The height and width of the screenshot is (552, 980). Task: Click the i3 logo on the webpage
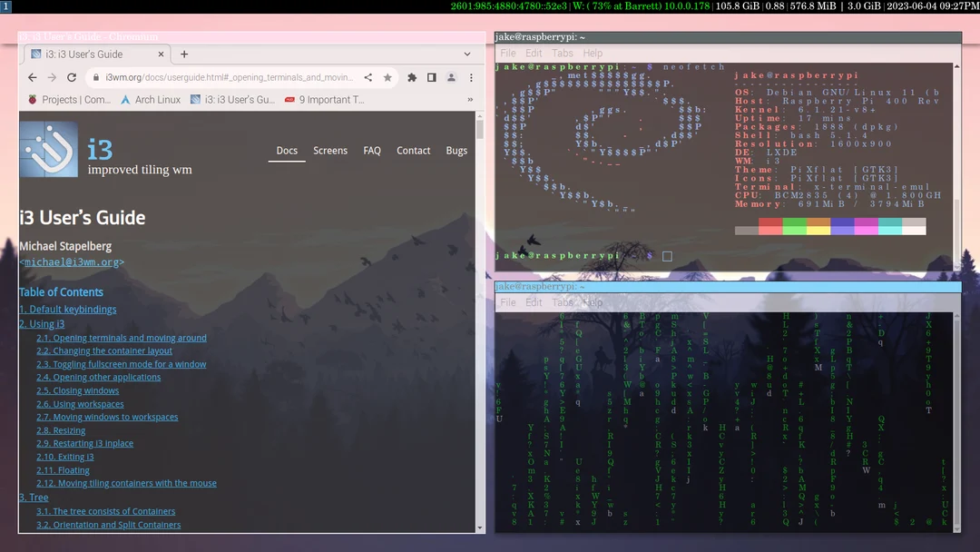coord(48,148)
